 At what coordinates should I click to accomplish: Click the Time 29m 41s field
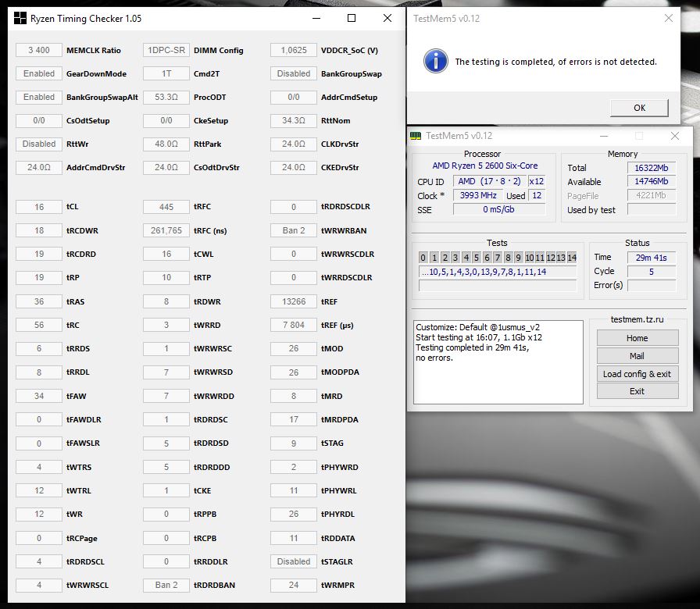pyautogui.click(x=652, y=258)
